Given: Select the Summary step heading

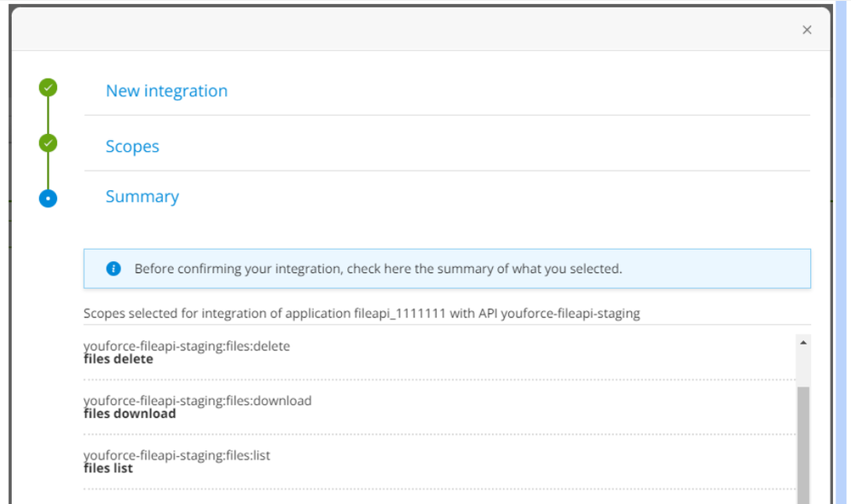Looking at the screenshot, I should 142,197.
